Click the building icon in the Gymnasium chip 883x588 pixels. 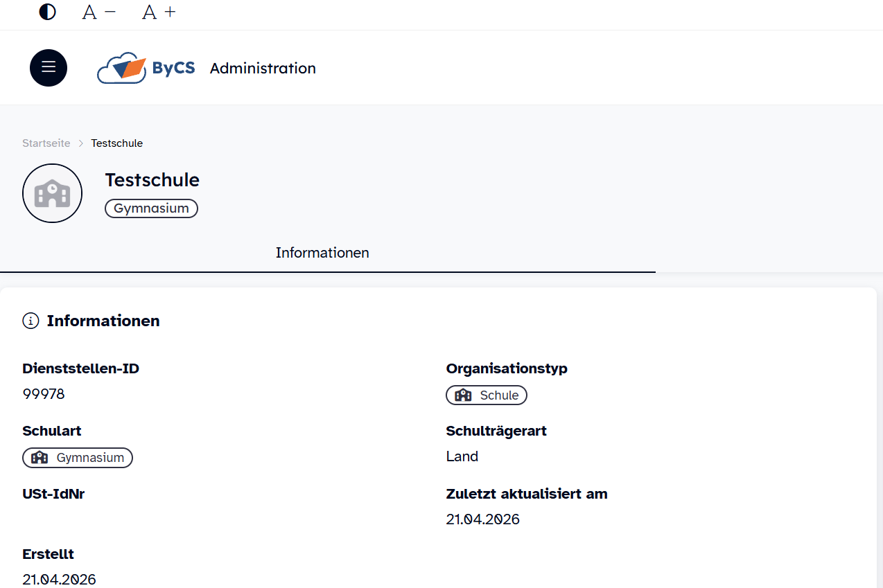(x=40, y=457)
